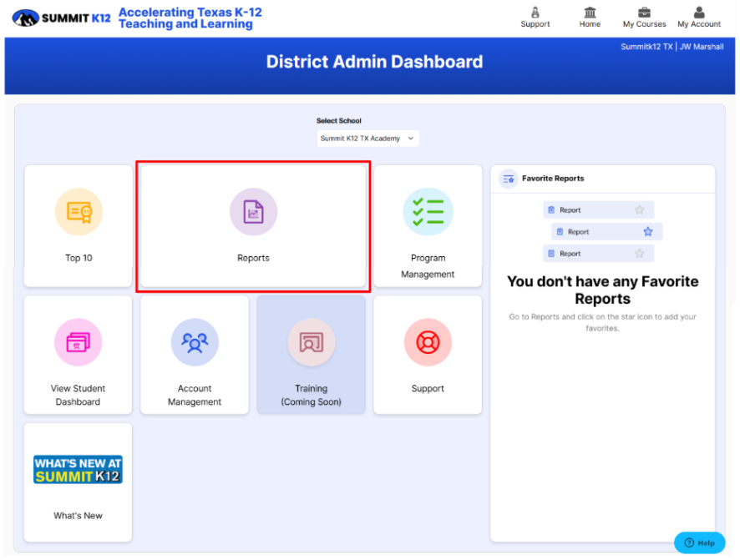The width and height of the screenshot is (740, 560).
Task: Open My Account person icon
Action: (x=699, y=13)
